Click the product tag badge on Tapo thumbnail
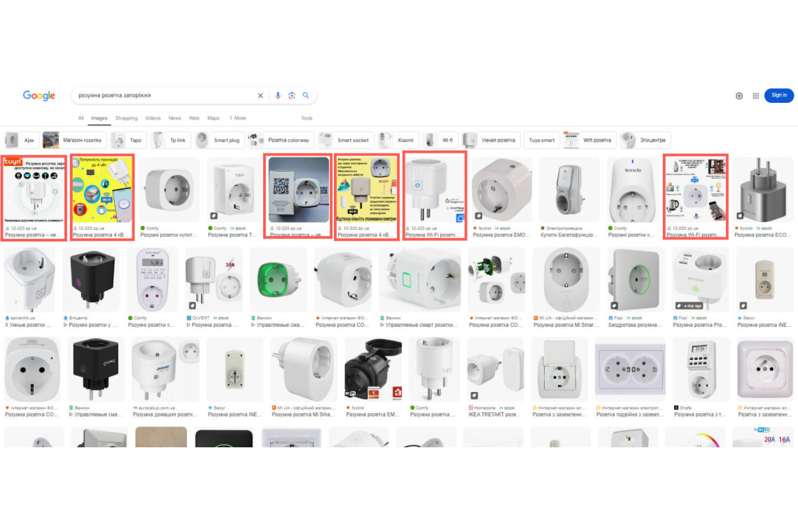Viewport: 798px width, 532px height. pyautogui.click(x=214, y=216)
